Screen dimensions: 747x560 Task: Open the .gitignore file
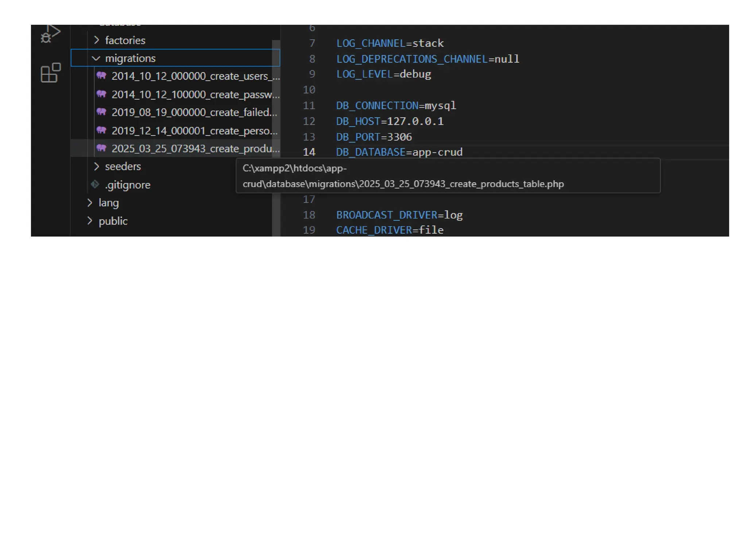[128, 185]
